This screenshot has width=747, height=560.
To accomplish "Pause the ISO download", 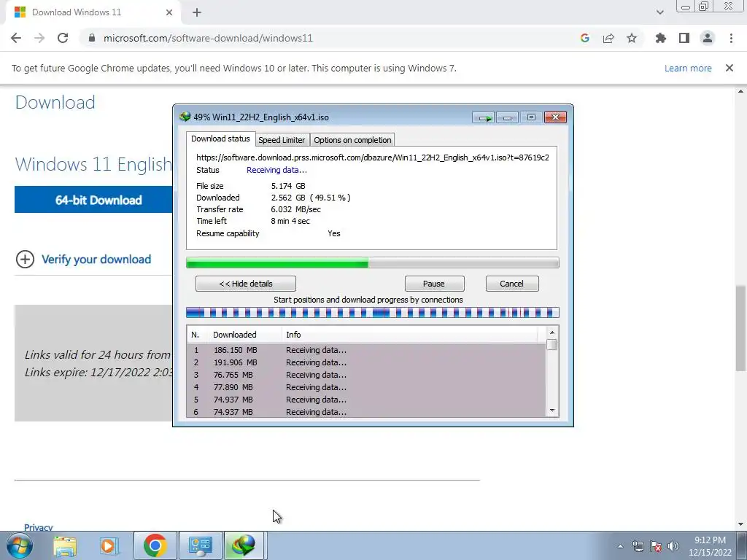I will tap(434, 284).
